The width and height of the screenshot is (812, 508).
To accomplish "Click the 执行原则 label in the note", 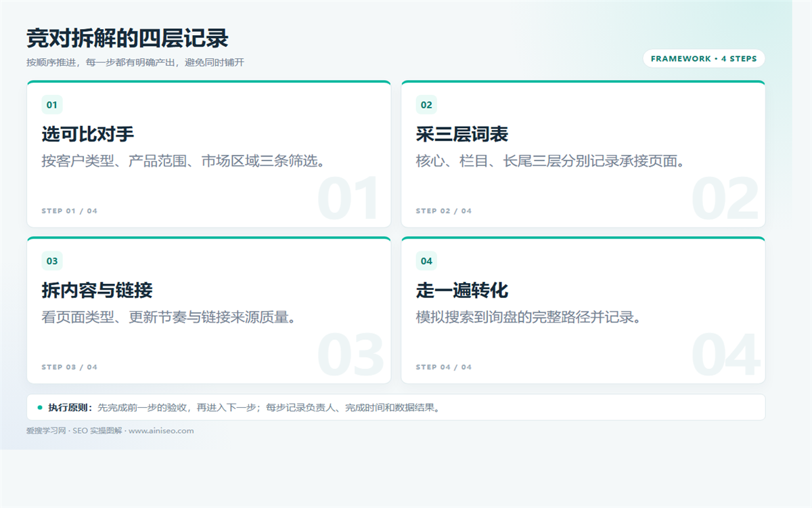I will click(70, 408).
